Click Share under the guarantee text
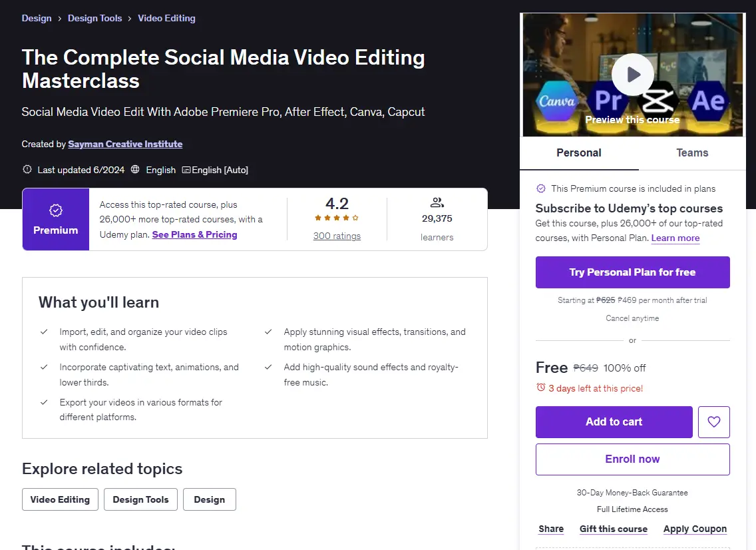 point(551,529)
